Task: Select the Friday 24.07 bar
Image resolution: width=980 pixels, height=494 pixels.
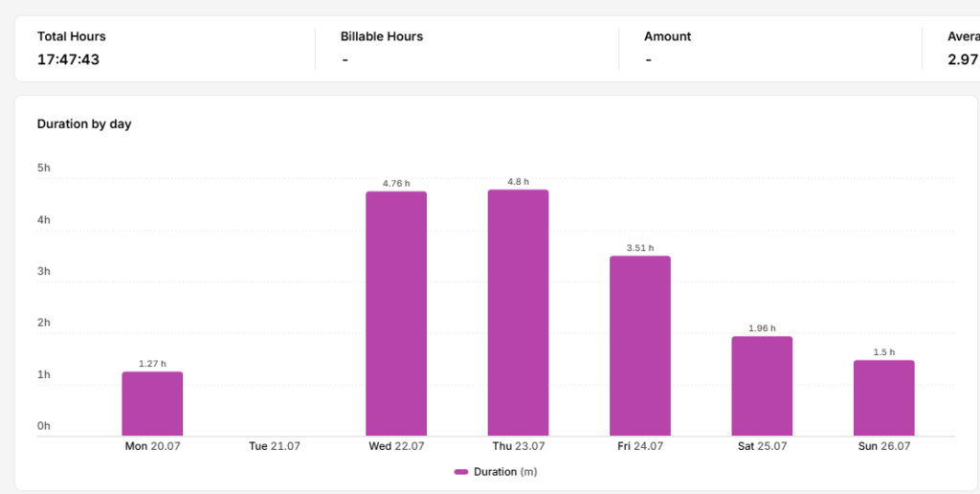Action: pyautogui.click(x=640, y=346)
